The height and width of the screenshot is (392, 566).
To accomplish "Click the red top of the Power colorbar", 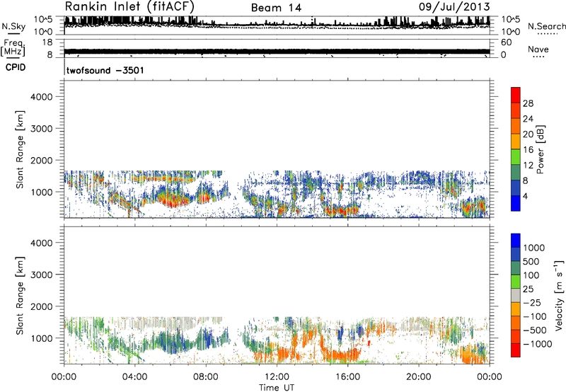I will [516, 93].
